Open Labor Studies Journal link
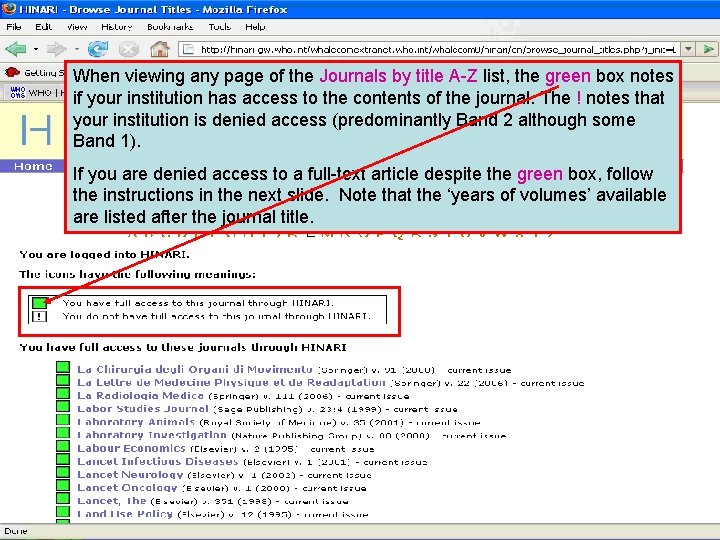This screenshot has height=540, width=720. tap(143, 409)
